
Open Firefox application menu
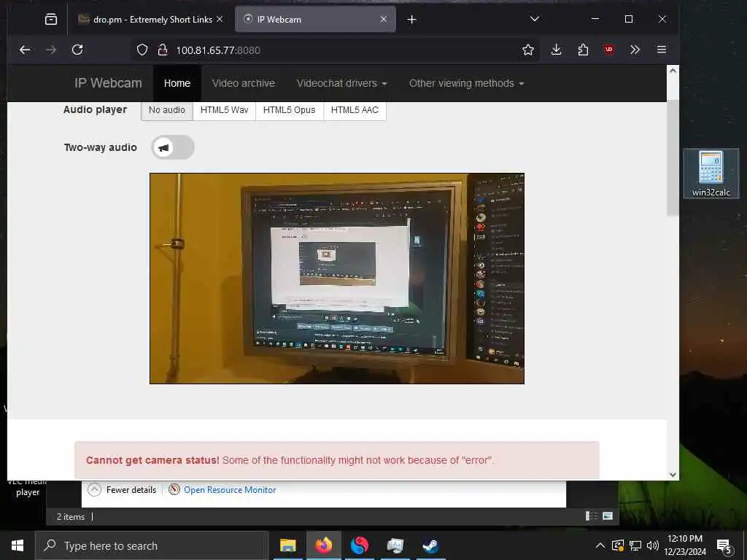pos(661,50)
